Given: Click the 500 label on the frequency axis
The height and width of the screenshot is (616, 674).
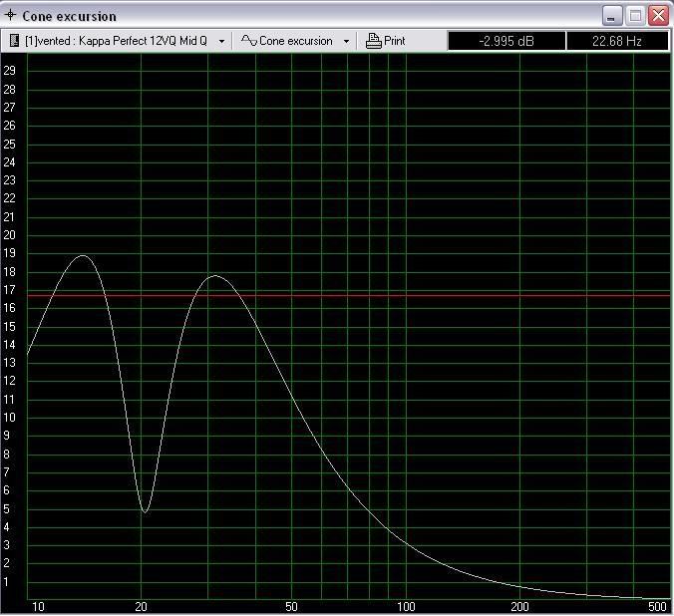Looking at the screenshot, I should click(x=657, y=607).
